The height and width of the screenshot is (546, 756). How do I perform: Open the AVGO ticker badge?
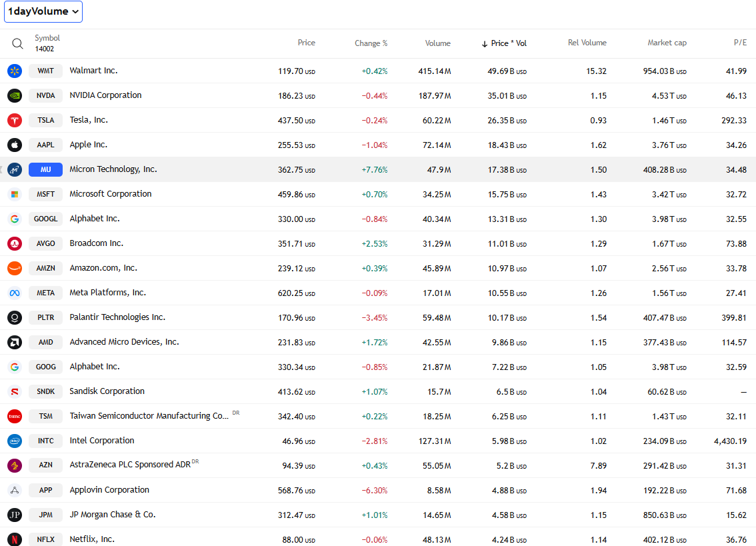pyautogui.click(x=46, y=243)
